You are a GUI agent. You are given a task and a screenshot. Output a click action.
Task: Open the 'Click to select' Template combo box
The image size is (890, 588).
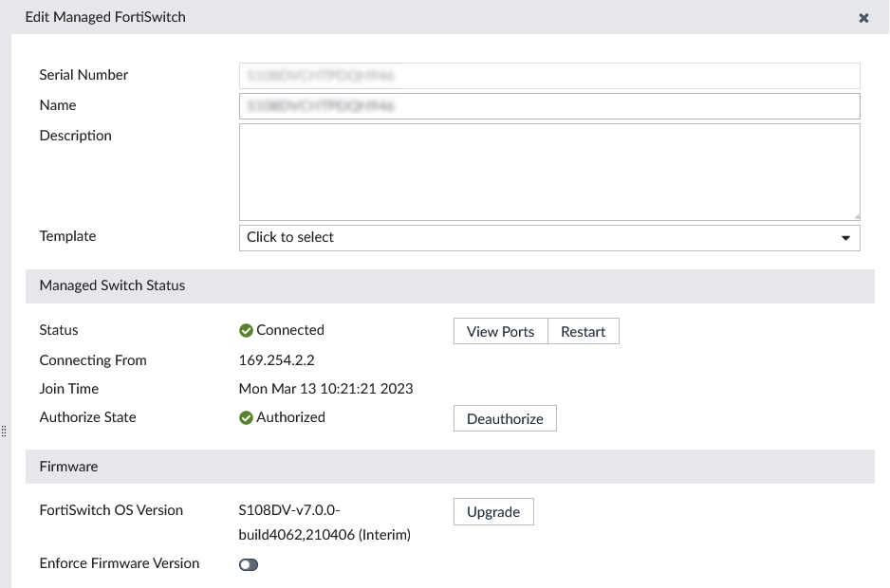(x=541, y=238)
